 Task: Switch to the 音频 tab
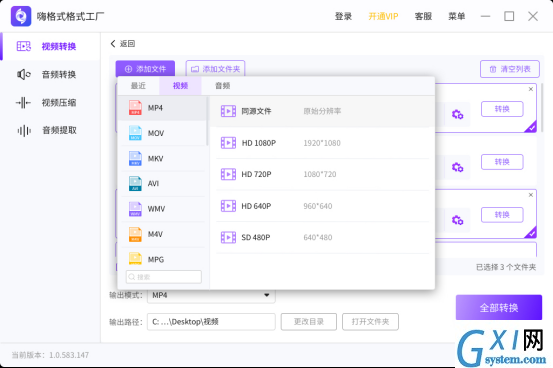tap(223, 86)
